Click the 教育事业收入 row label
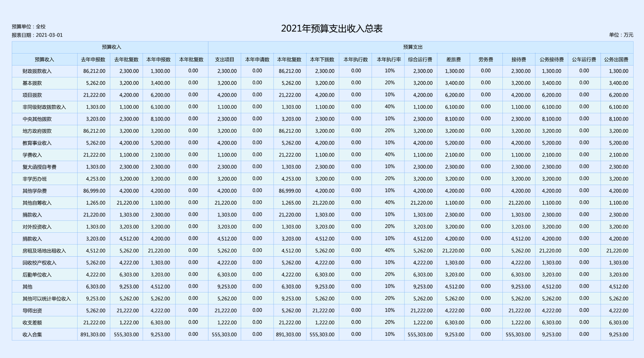 37,143
